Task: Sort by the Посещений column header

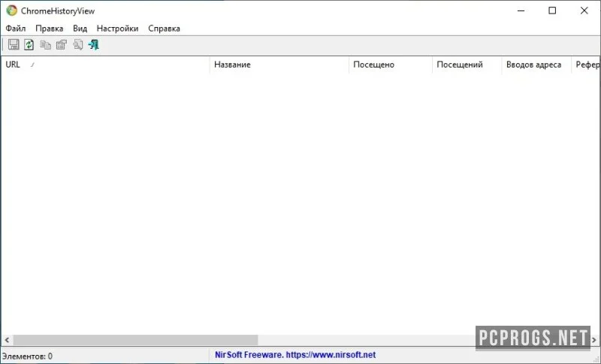Action: pos(467,65)
